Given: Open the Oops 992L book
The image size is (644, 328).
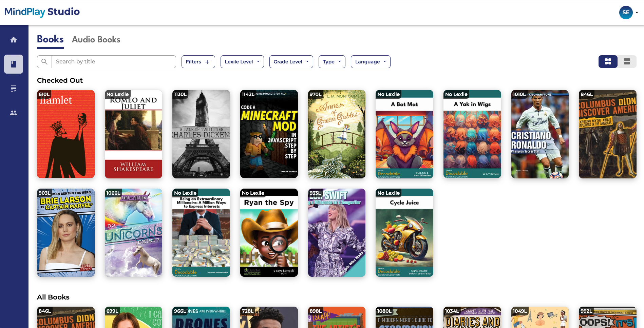Looking at the screenshot, I should pos(608,317).
